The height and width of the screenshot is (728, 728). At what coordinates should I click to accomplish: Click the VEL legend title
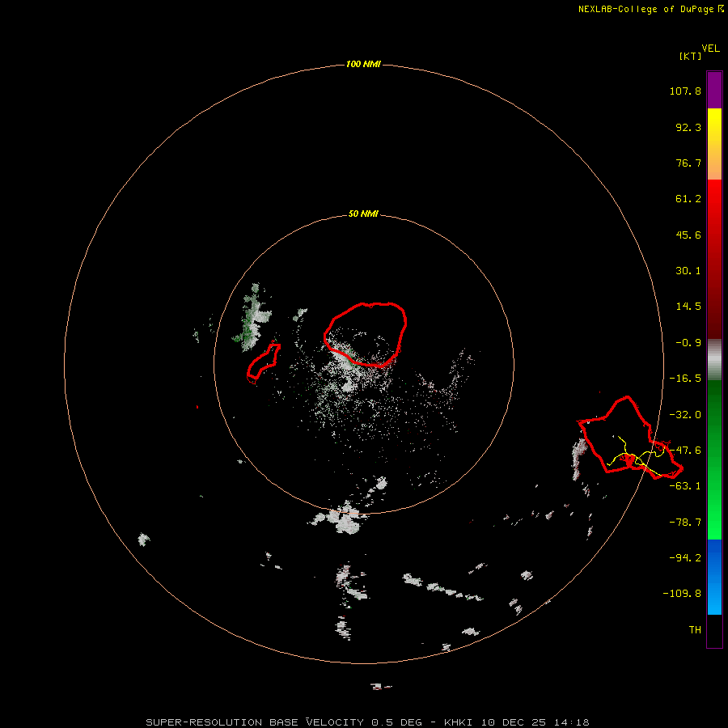[710, 49]
